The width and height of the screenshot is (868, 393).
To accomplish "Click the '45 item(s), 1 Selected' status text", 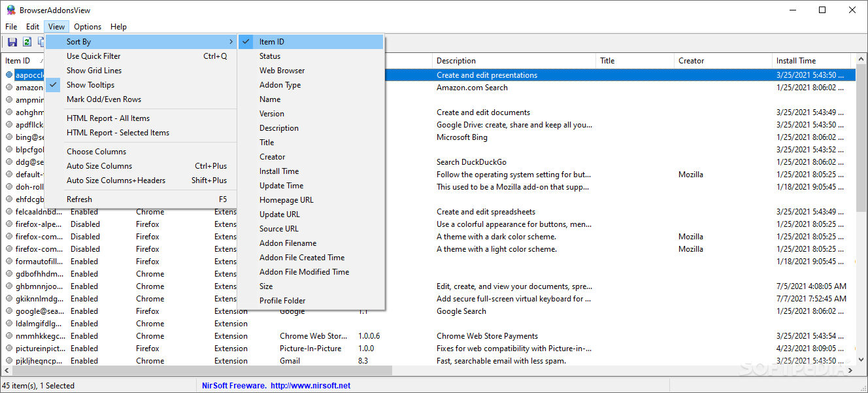I will click(39, 386).
